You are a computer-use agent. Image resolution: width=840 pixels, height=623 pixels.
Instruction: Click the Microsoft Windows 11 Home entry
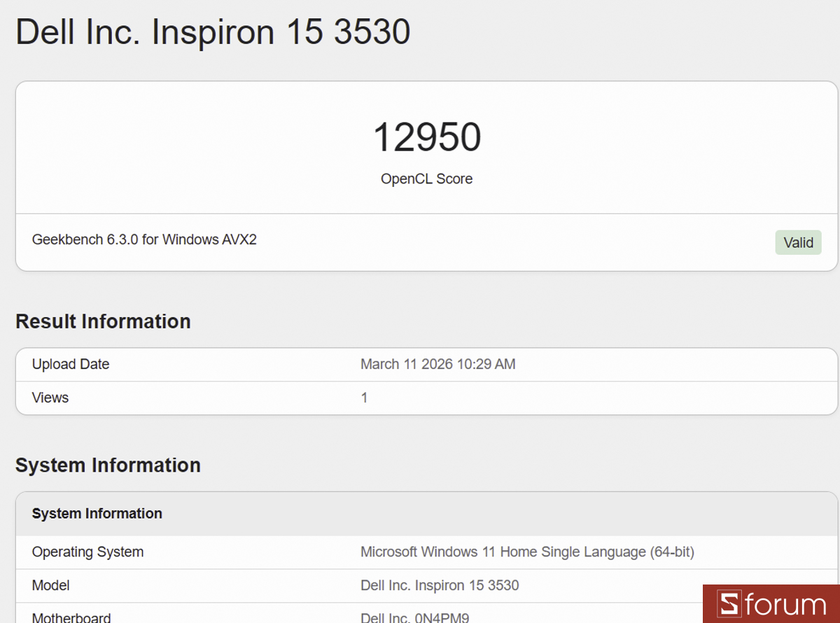pyautogui.click(x=526, y=552)
